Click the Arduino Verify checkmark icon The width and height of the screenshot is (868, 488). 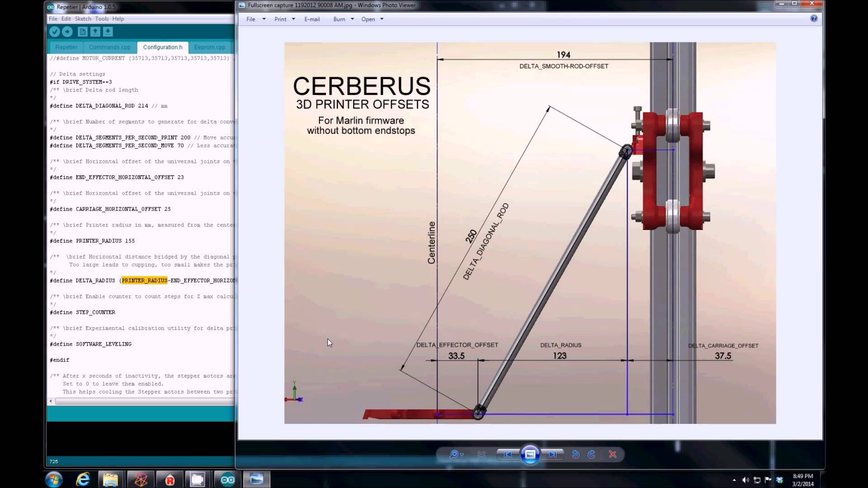(55, 32)
